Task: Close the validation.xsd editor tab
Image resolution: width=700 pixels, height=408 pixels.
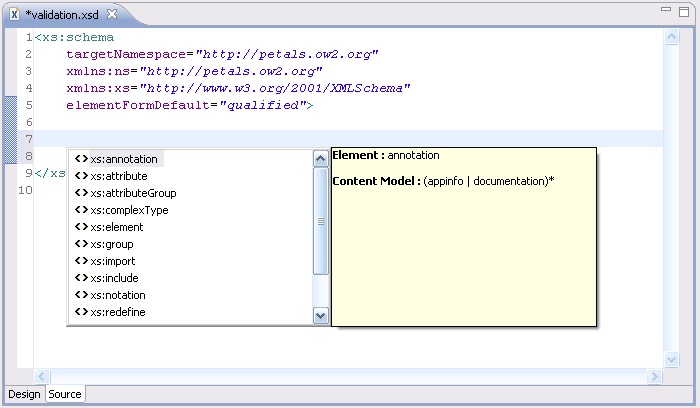Action: click(x=111, y=15)
